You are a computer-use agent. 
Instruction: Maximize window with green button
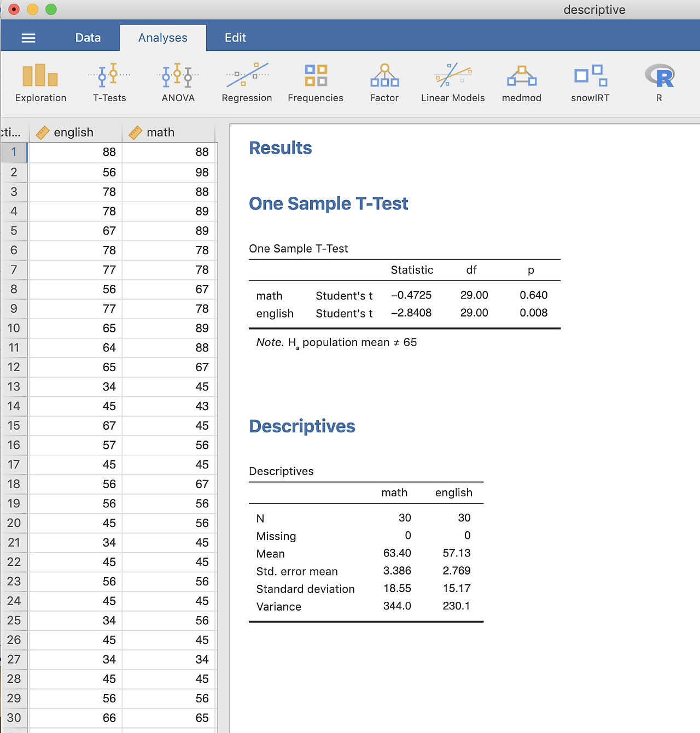(51, 9)
